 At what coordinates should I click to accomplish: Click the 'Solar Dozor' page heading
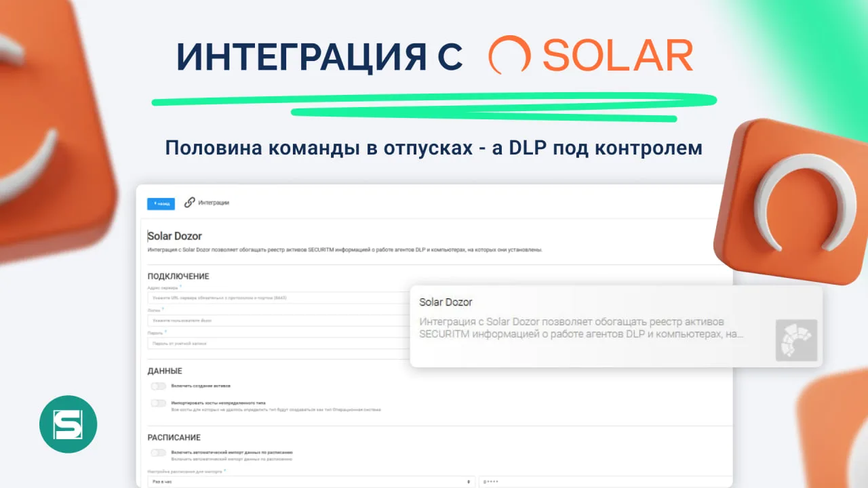[175, 236]
